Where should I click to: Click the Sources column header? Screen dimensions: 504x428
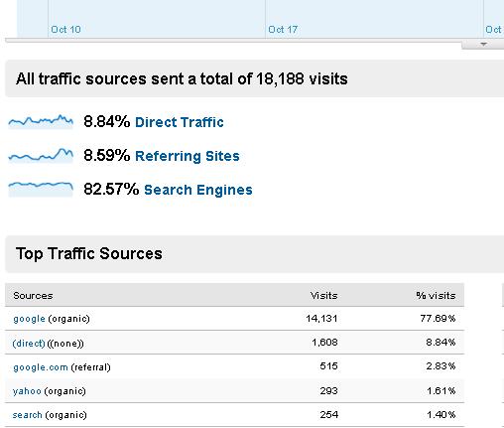pos(33,295)
